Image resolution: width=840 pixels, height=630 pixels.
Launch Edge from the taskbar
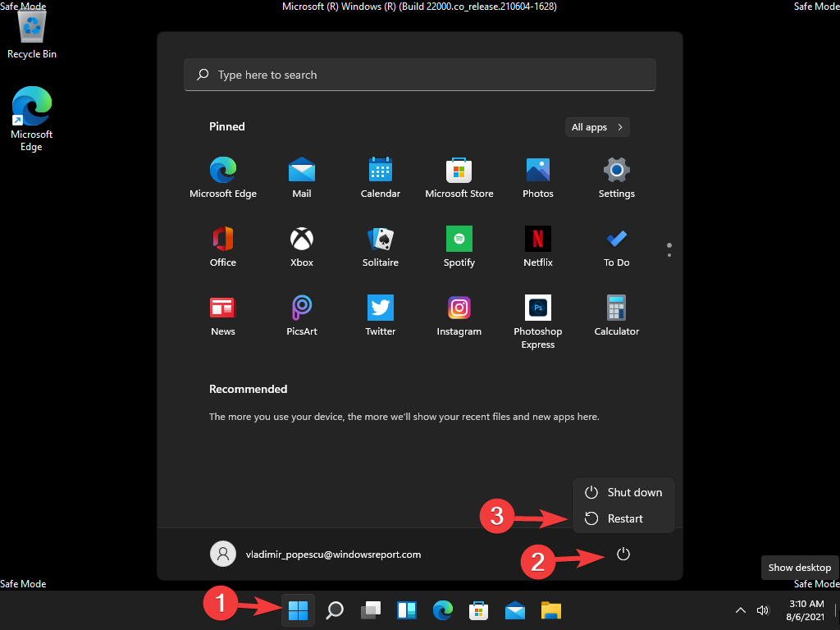point(443,609)
